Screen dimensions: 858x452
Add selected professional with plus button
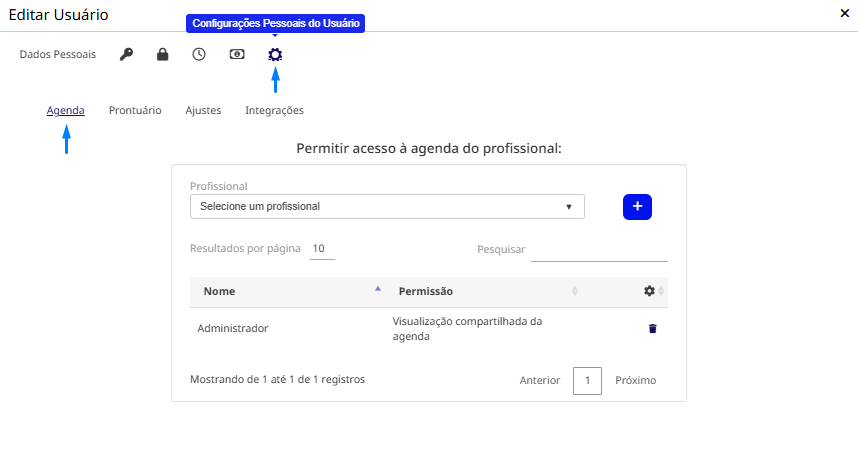[637, 207]
